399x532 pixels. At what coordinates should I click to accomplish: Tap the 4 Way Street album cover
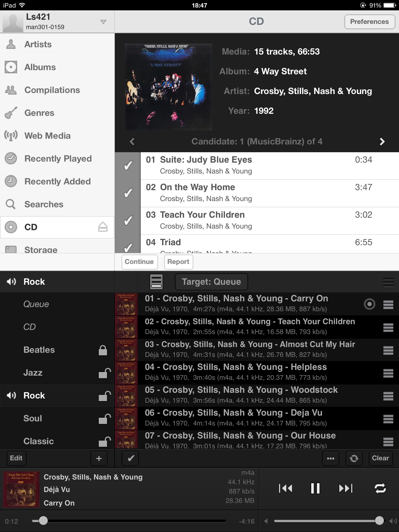click(169, 87)
